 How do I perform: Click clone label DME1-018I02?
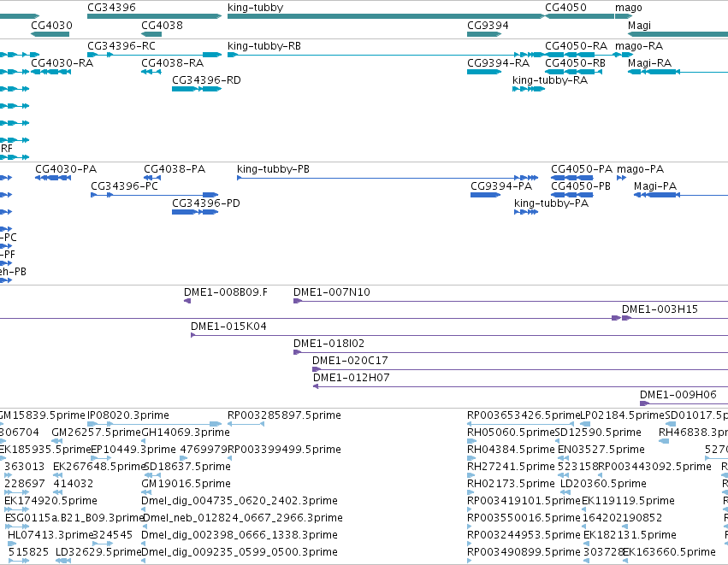coord(328,344)
